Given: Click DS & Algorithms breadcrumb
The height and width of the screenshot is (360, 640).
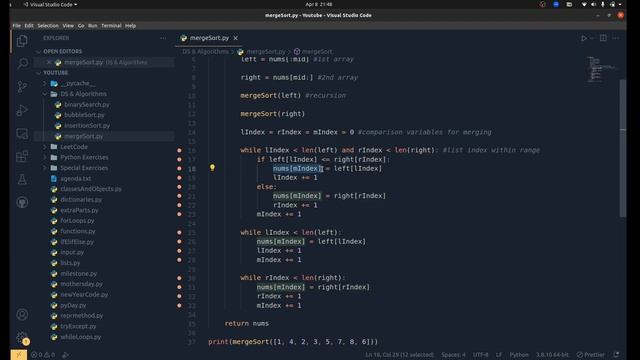Looking at the screenshot, I should point(205,52).
